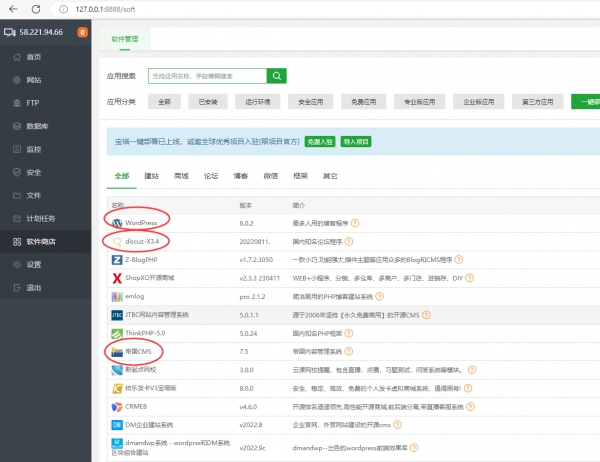
Task: Select the 全部 deployment tab
Action: [x=122, y=176]
